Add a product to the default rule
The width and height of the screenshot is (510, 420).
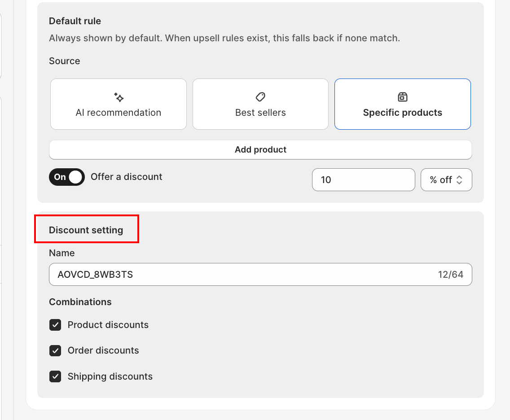click(260, 149)
